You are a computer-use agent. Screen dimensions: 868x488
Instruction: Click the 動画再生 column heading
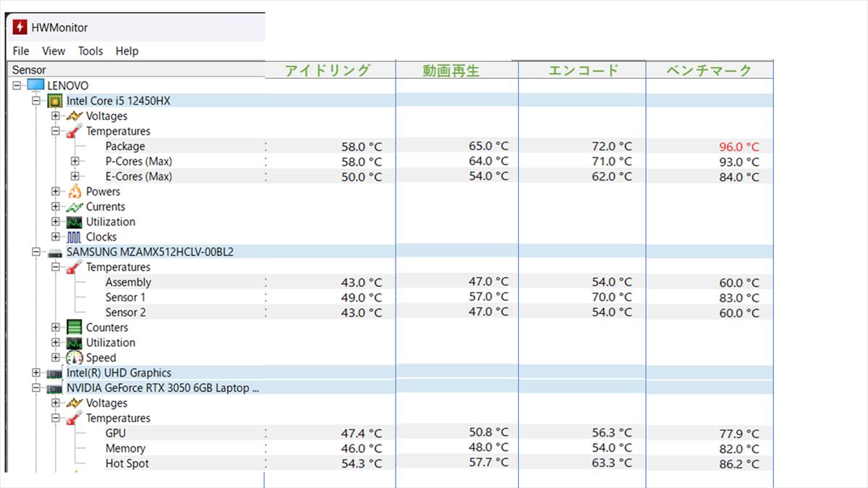tap(451, 71)
